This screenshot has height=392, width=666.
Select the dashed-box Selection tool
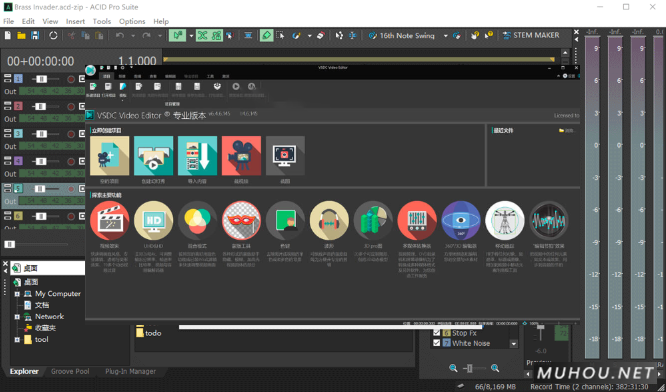point(280,36)
